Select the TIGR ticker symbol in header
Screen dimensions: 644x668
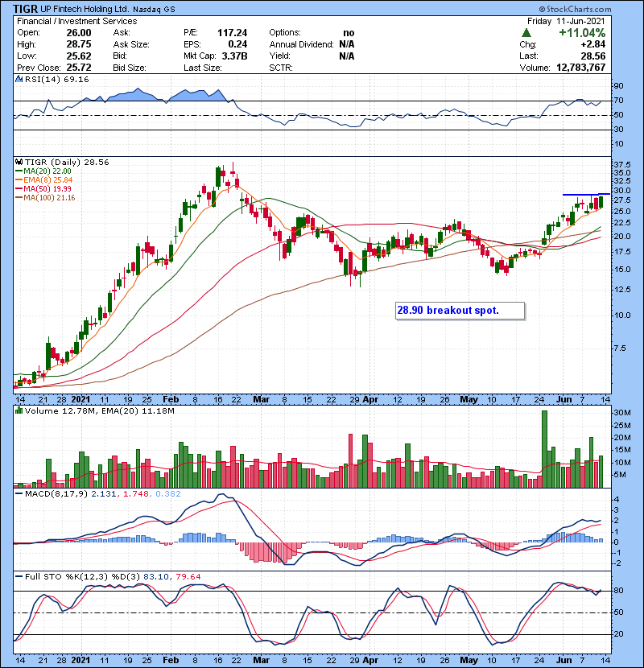tap(25, 9)
